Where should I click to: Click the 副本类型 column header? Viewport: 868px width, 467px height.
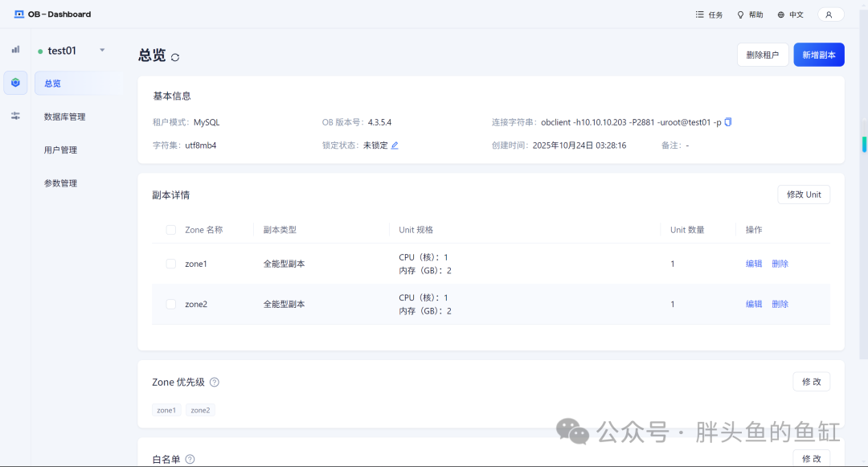280,230
